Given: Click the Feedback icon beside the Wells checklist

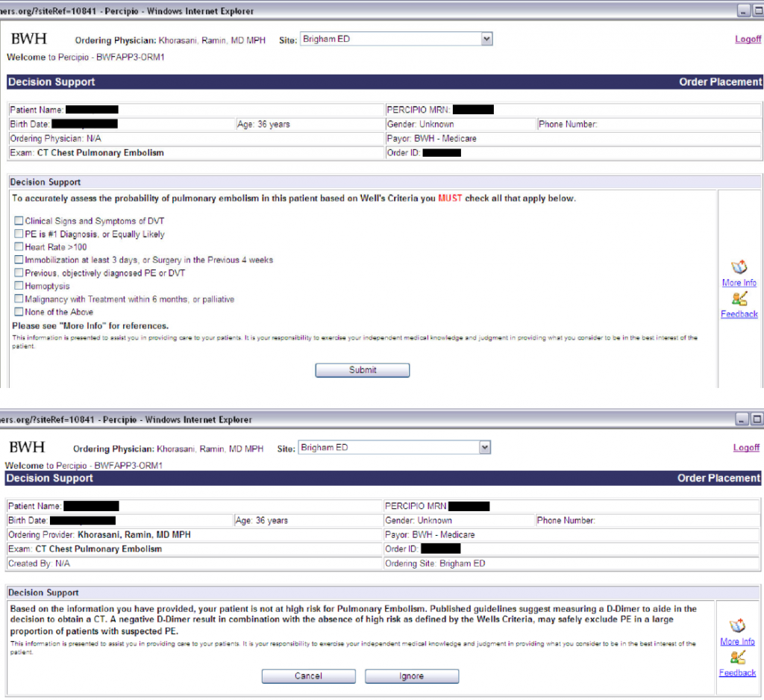Looking at the screenshot, I should pos(739,299).
